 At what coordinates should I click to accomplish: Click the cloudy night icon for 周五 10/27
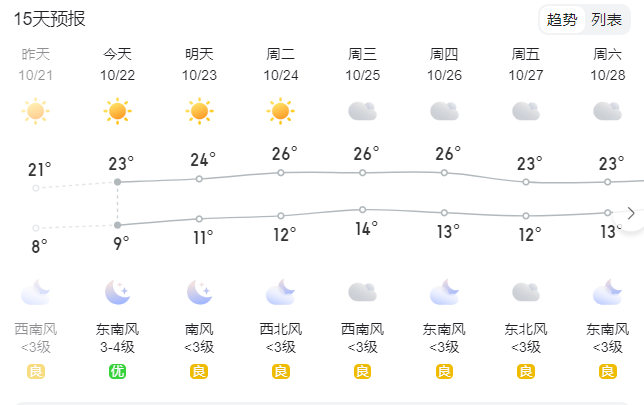click(x=526, y=292)
